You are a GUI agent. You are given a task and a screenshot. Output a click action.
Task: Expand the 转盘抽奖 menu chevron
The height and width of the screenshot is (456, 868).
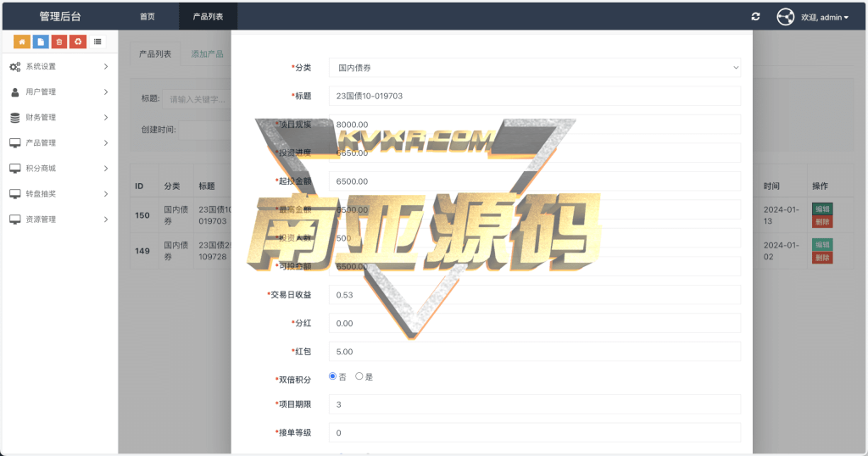point(106,194)
